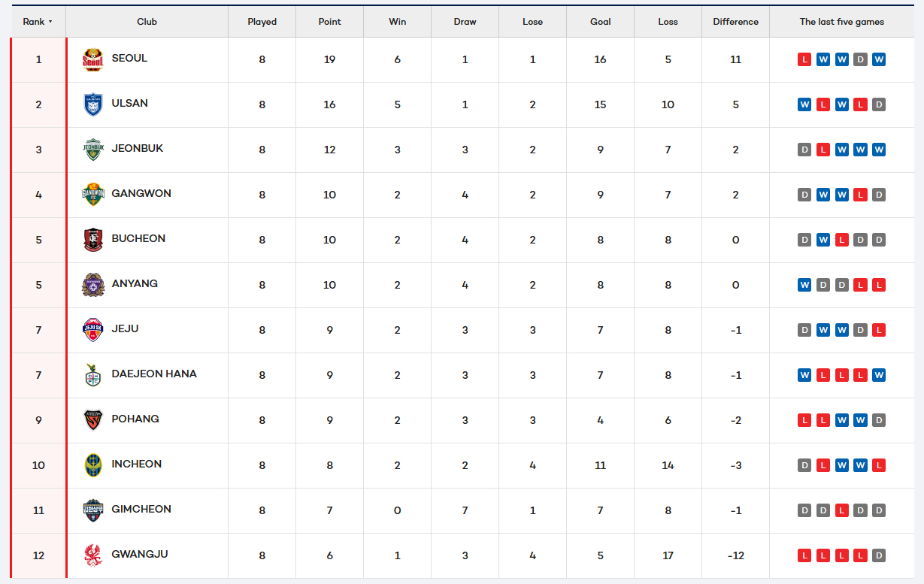This screenshot has width=924, height=584.
Task: Click the Difference column header
Action: (735, 22)
